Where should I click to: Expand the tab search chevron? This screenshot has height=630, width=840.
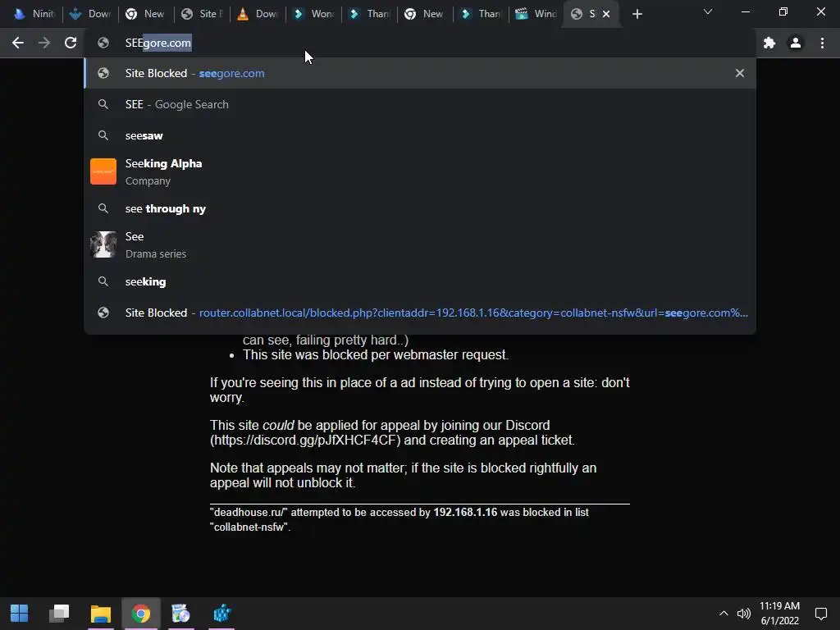[x=708, y=11]
